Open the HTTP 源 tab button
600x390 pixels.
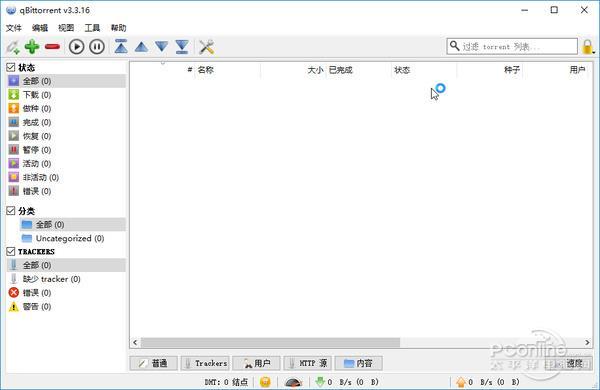[307, 363]
